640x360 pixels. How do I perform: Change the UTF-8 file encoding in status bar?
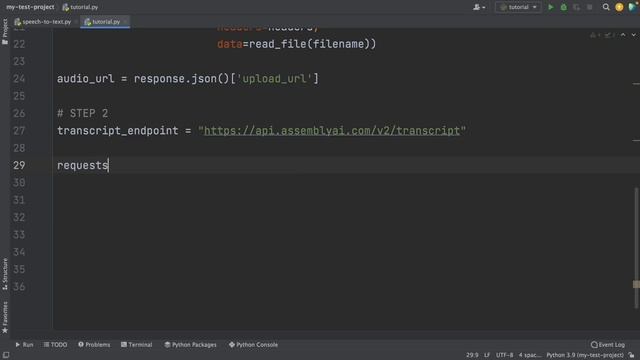coord(504,355)
